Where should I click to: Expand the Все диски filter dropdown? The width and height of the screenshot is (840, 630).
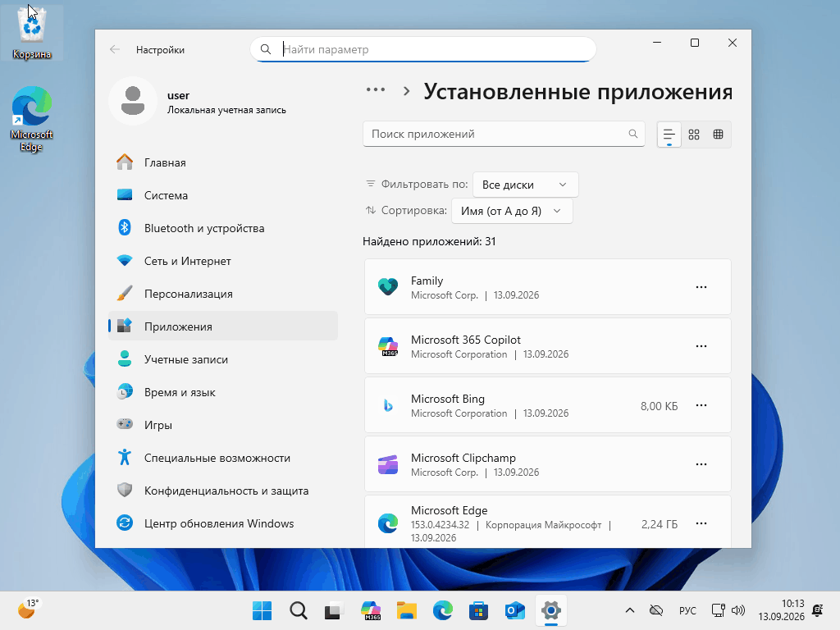[525, 185]
